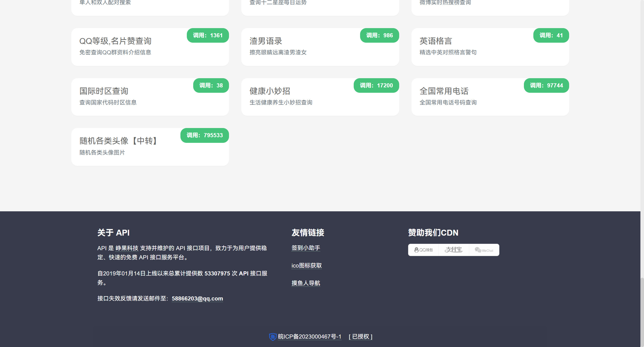Image resolution: width=644 pixels, height=347 pixels.
Task: Open the 皖ICP备2023000467号-1 record link
Action: (x=309, y=337)
